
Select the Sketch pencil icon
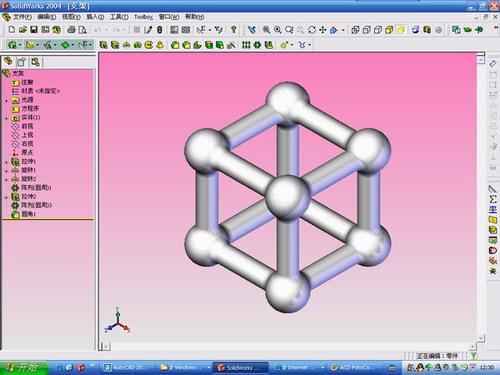(x=148, y=30)
